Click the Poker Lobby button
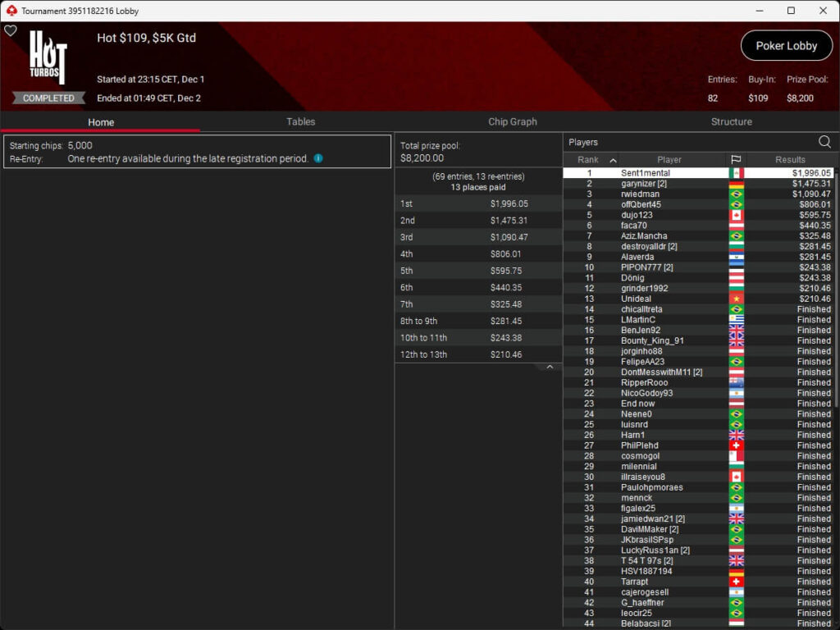840x630 pixels. pyautogui.click(x=786, y=46)
